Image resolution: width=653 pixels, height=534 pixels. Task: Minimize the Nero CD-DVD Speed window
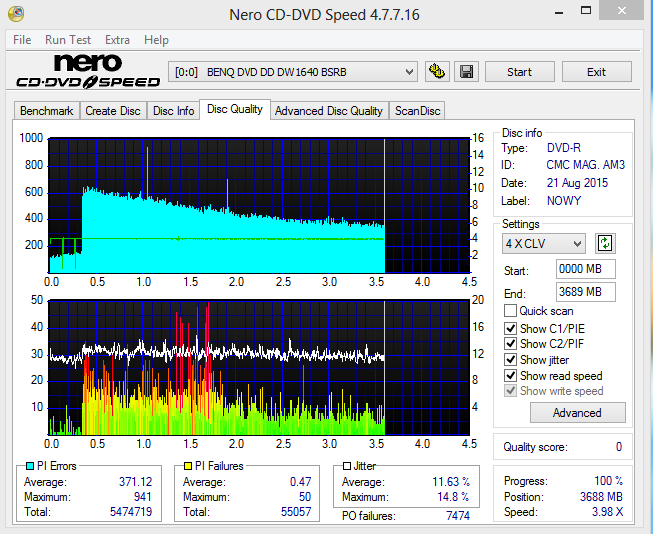coord(559,11)
